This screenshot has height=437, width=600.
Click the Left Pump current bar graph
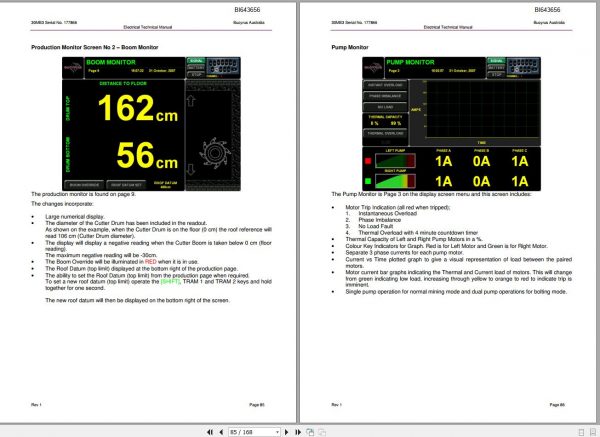395,161
